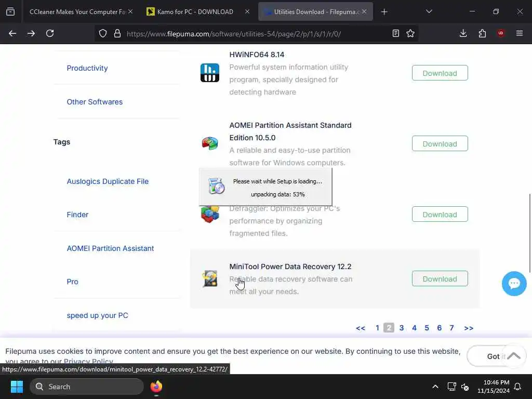This screenshot has height=399, width=532.
Task: Open the notifications bell icon
Action: (x=517, y=387)
